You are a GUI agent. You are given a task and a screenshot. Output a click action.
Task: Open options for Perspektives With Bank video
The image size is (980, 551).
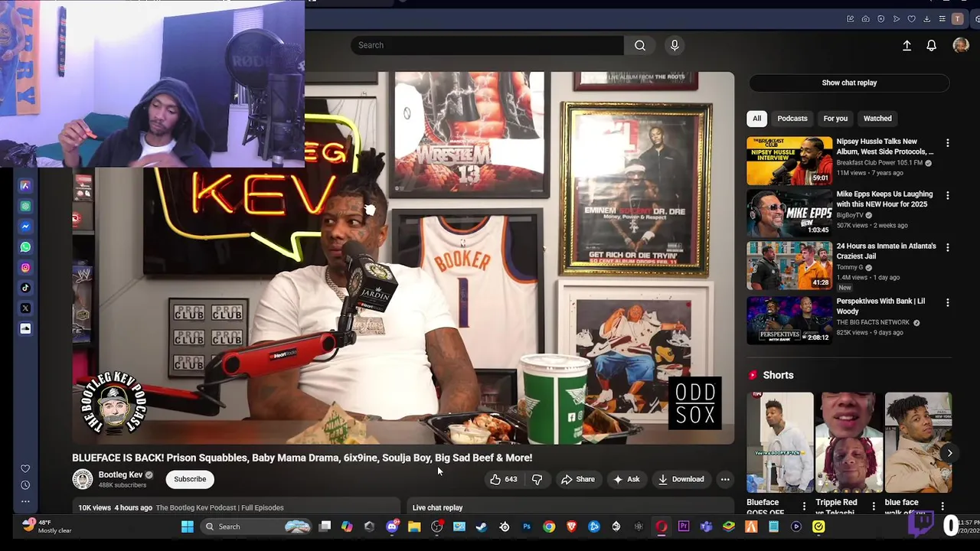(947, 303)
